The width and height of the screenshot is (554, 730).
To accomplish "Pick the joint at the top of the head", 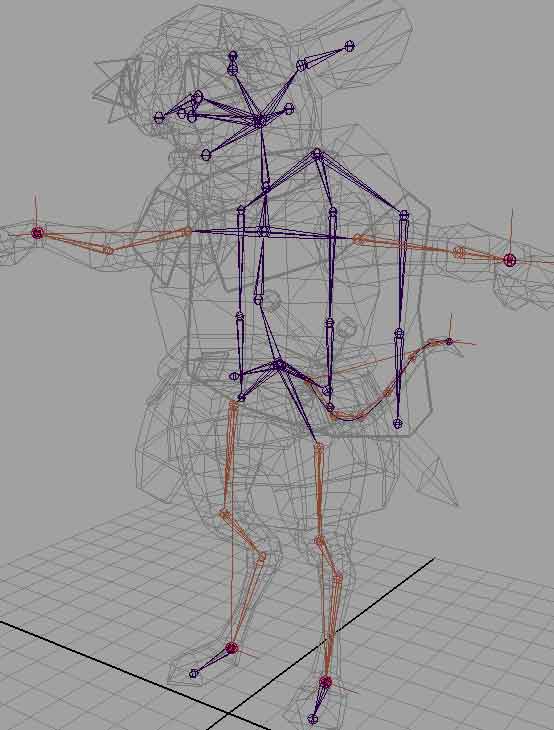I will click(233, 56).
